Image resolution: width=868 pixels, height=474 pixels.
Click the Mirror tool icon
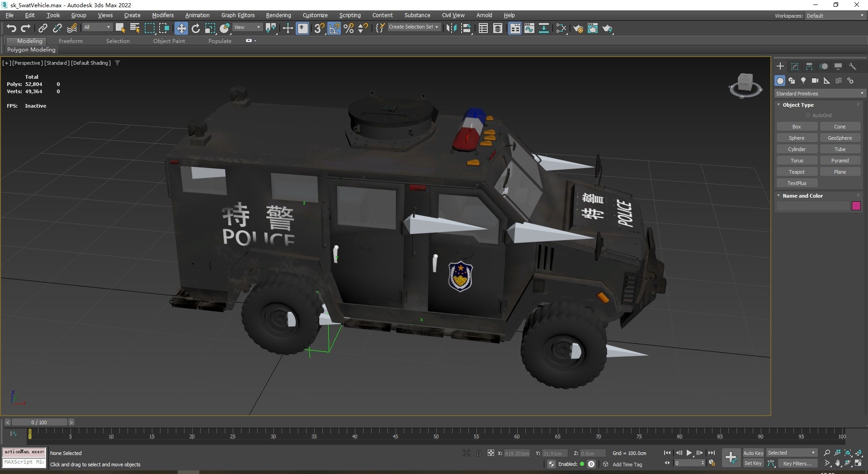click(451, 28)
